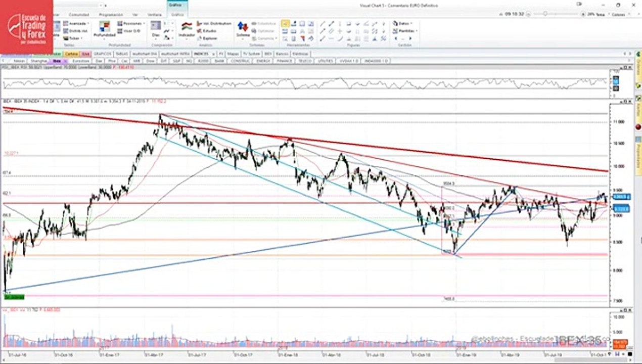Open the GRAFICOS workspace tab
The height and width of the screenshot is (364, 642).
click(x=103, y=54)
